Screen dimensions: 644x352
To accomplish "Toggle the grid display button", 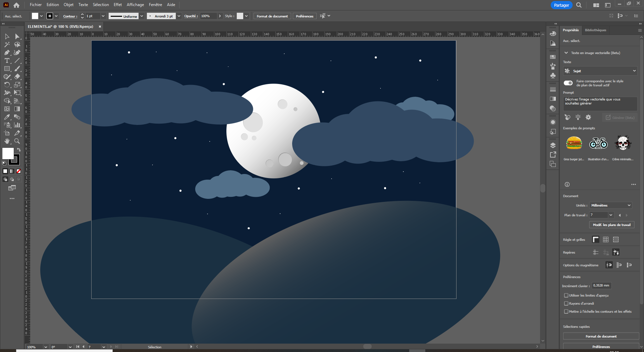I will 606,239.
